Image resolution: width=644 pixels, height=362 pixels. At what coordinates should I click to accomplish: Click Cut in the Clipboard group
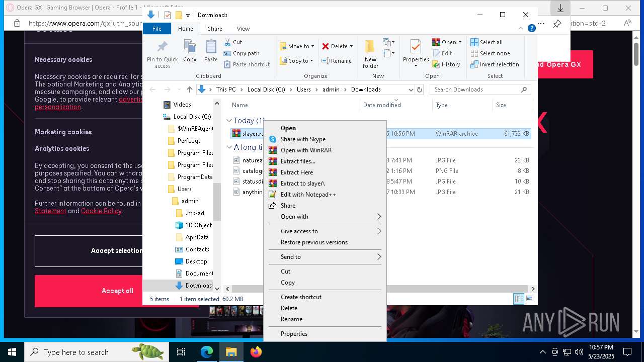(x=233, y=42)
